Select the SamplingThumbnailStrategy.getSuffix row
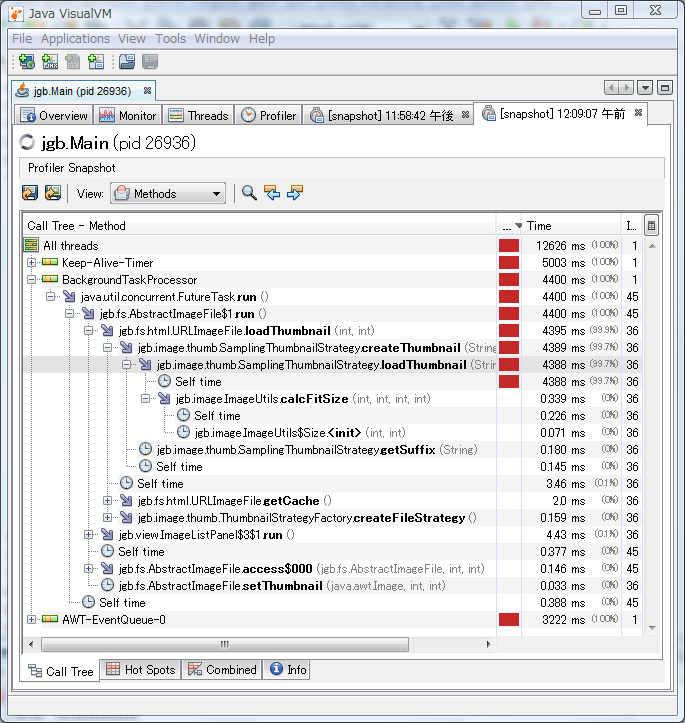685x723 pixels. tap(332, 449)
